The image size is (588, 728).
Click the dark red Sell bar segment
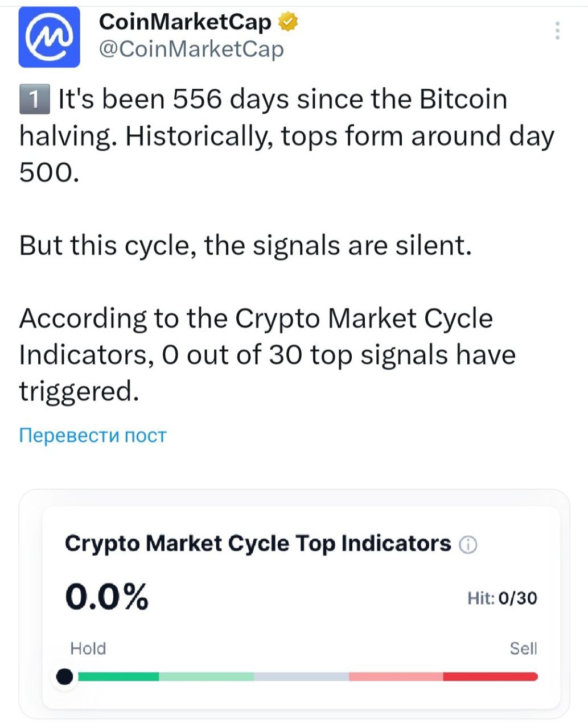[x=490, y=677]
